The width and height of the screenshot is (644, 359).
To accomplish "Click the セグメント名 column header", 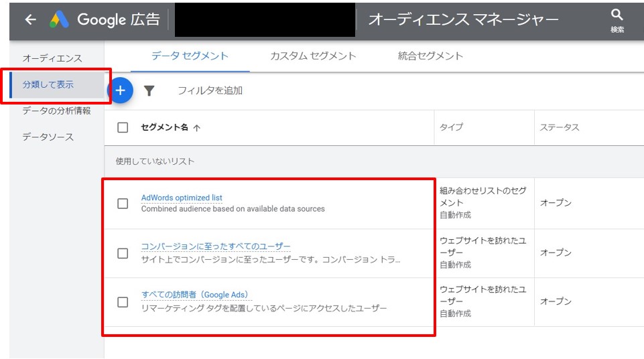I will pos(164,127).
